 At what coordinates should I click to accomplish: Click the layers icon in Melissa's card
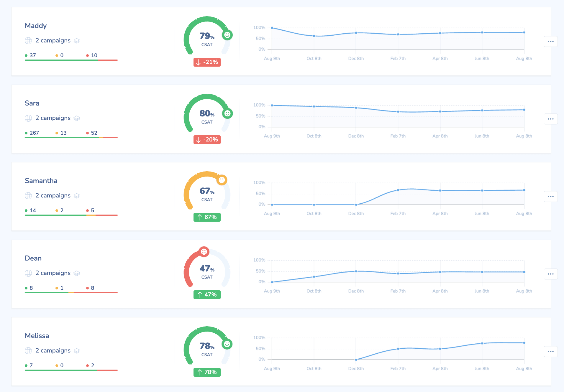point(77,350)
